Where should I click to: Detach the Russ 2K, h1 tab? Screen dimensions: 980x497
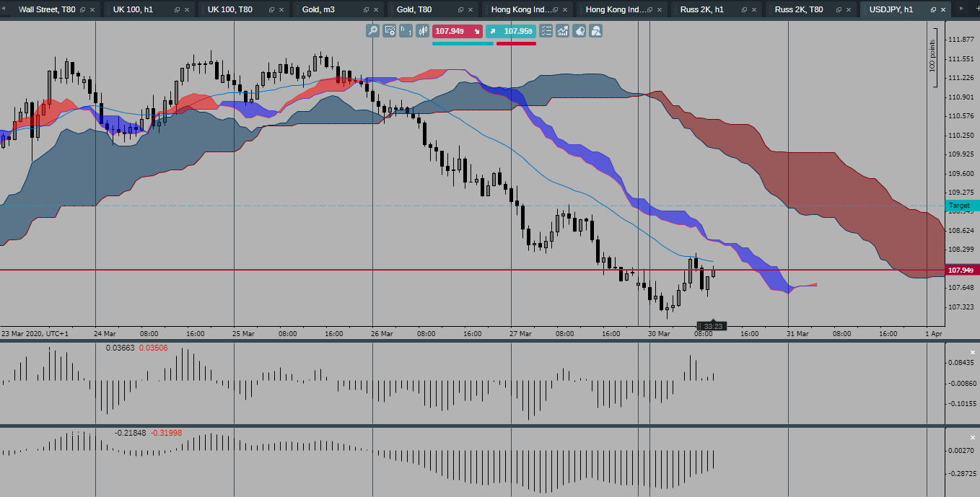tap(745, 10)
